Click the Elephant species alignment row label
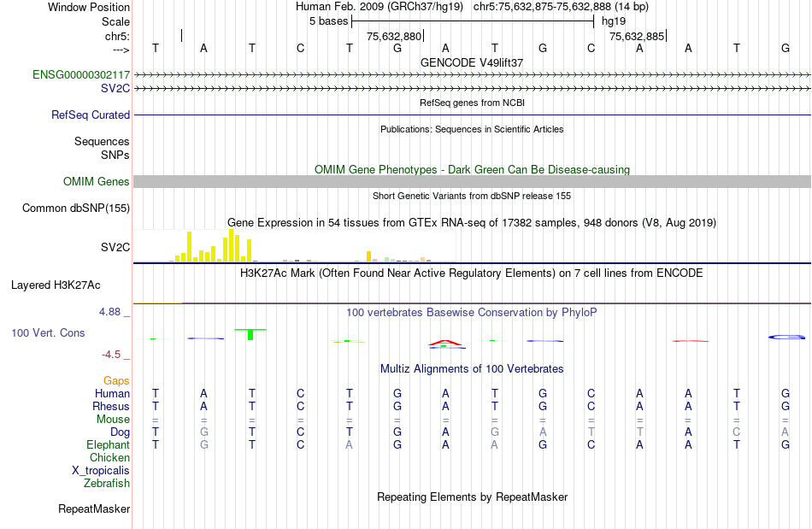 click(x=108, y=444)
